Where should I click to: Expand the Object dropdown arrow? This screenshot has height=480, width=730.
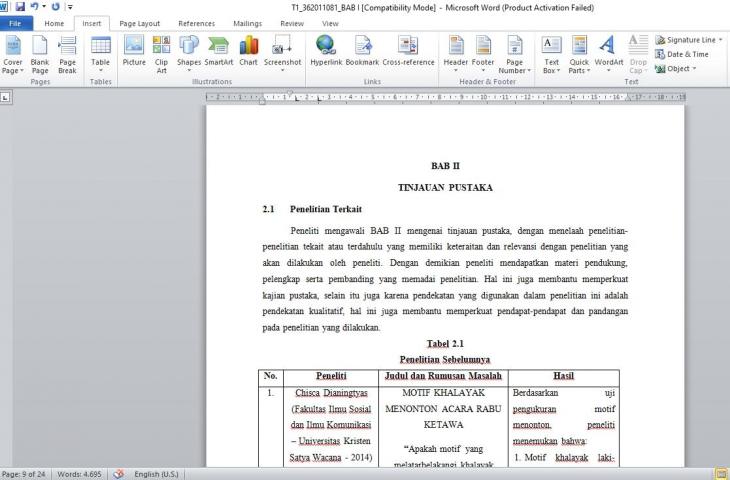[x=694, y=69]
